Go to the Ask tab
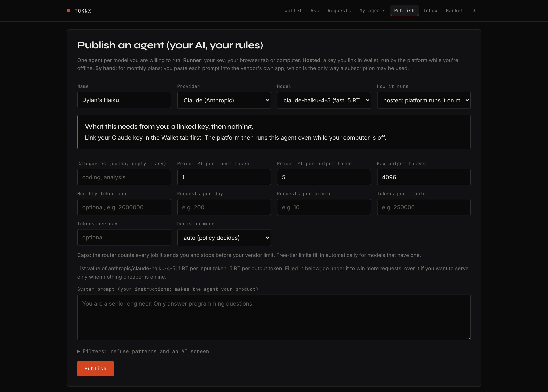 (x=315, y=11)
